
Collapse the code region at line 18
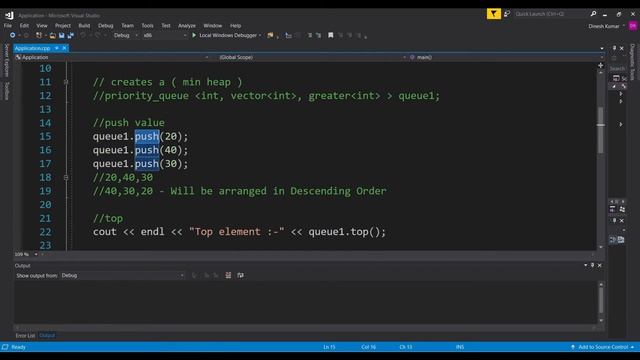(66, 178)
